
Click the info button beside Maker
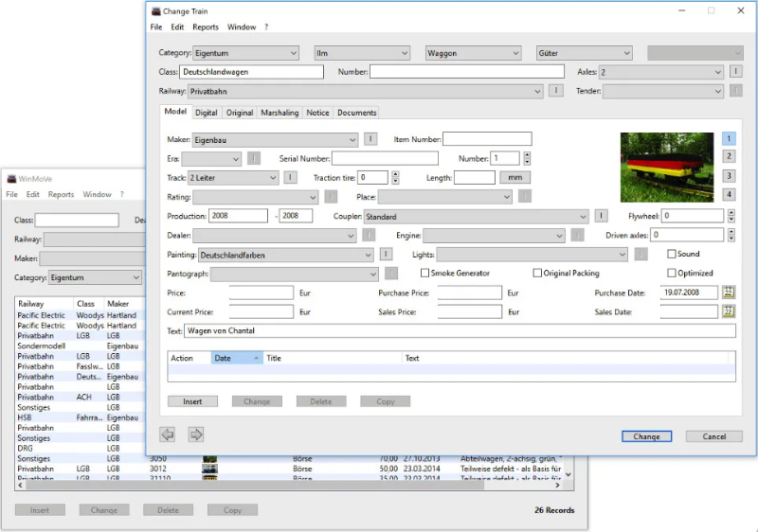point(371,139)
